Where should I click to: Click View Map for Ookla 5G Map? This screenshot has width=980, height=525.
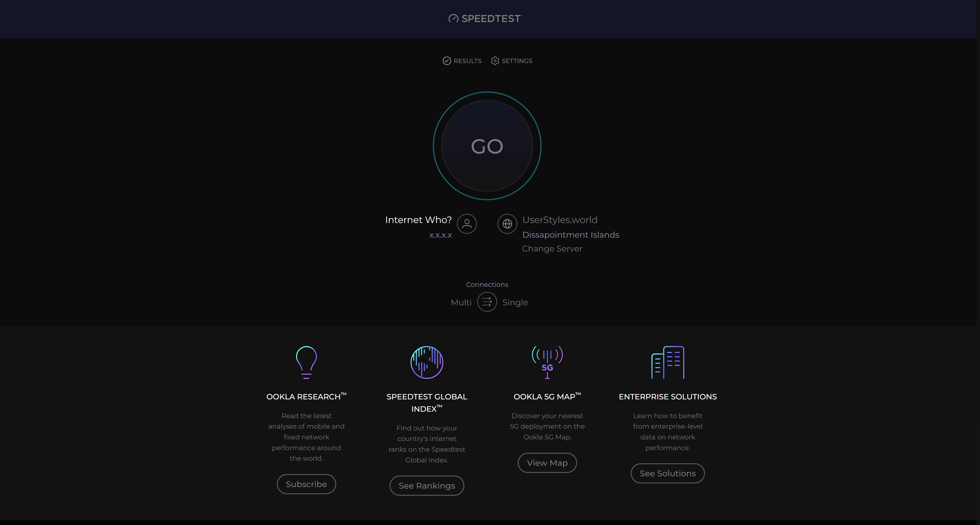[x=547, y=462]
